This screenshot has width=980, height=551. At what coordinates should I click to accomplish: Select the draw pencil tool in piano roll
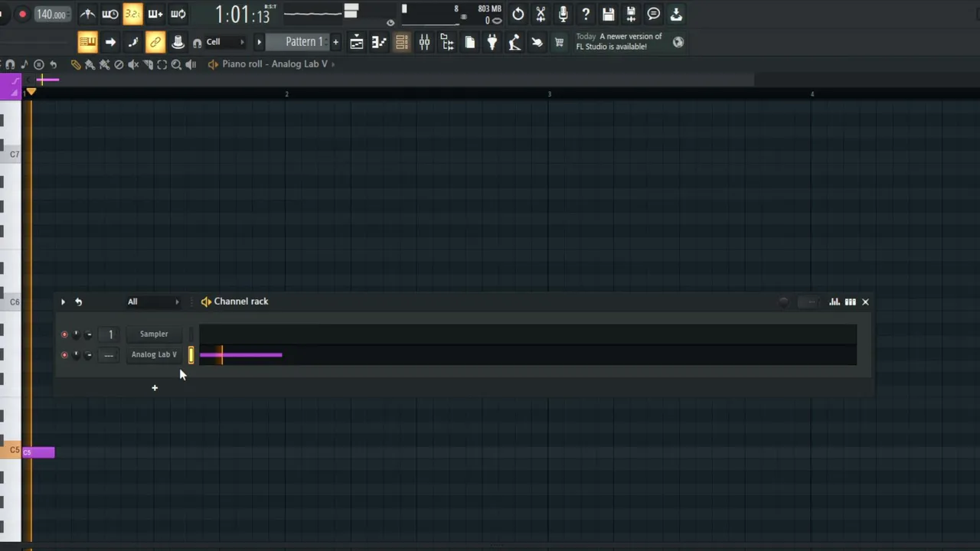[75, 64]
